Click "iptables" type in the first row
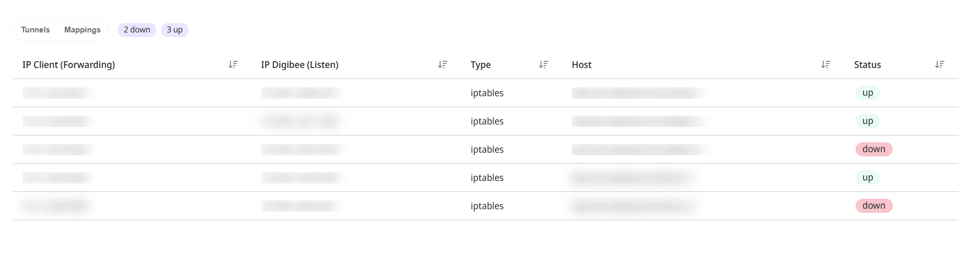This screenshot has width=980, height=262. [x=487, y=93]
